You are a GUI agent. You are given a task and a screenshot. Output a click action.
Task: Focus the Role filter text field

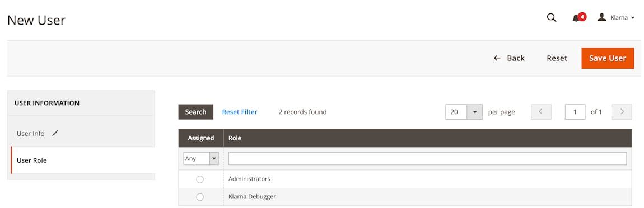(x=427, y=158)
